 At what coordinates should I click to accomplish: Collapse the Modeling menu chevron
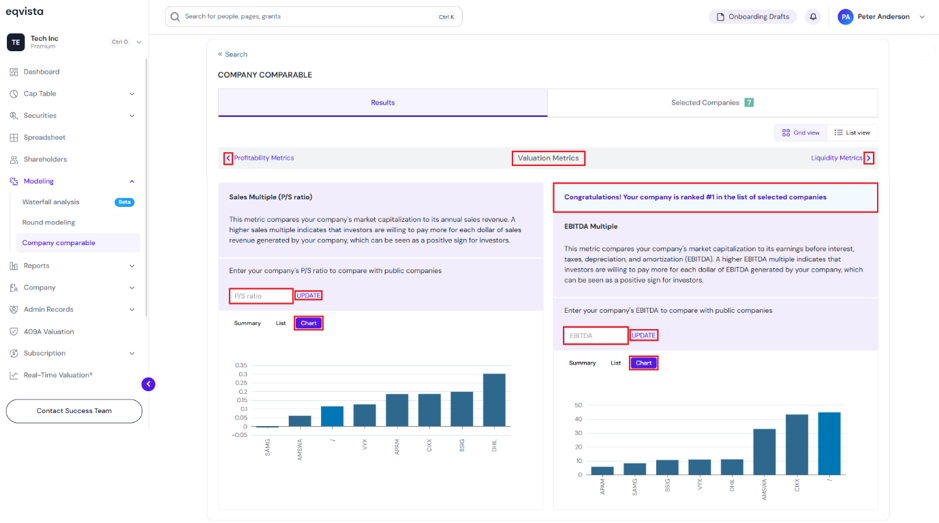pyautogui.click(x=132, y=182)
